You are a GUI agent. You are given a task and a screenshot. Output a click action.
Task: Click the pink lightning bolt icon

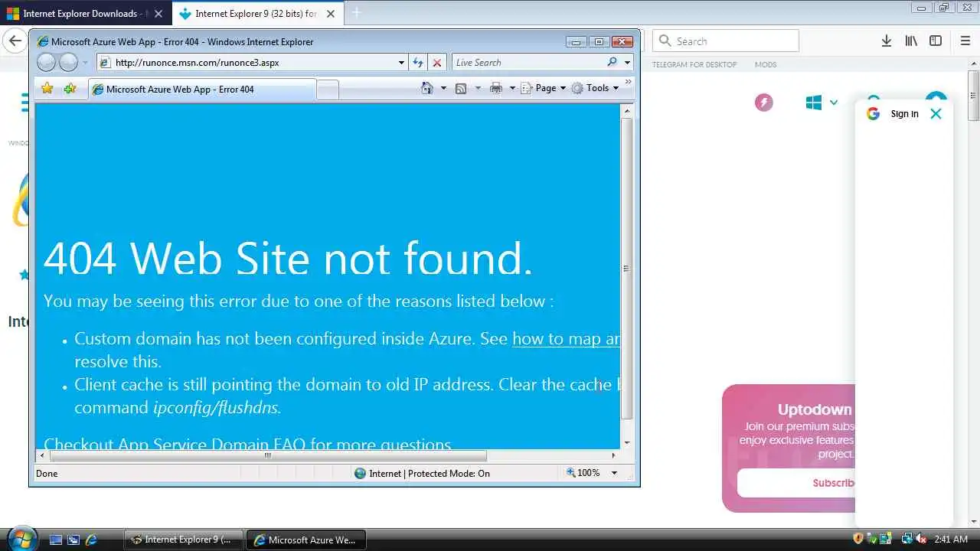pos(764,103)
